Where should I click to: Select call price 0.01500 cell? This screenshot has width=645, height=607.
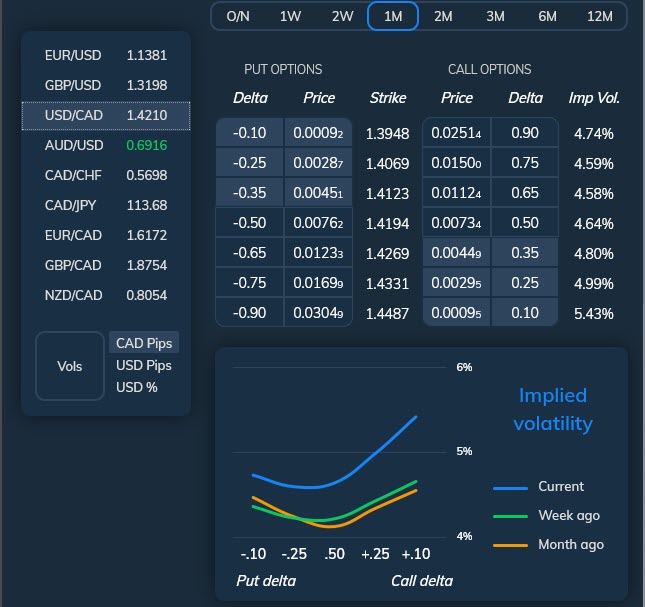[456, 163]
